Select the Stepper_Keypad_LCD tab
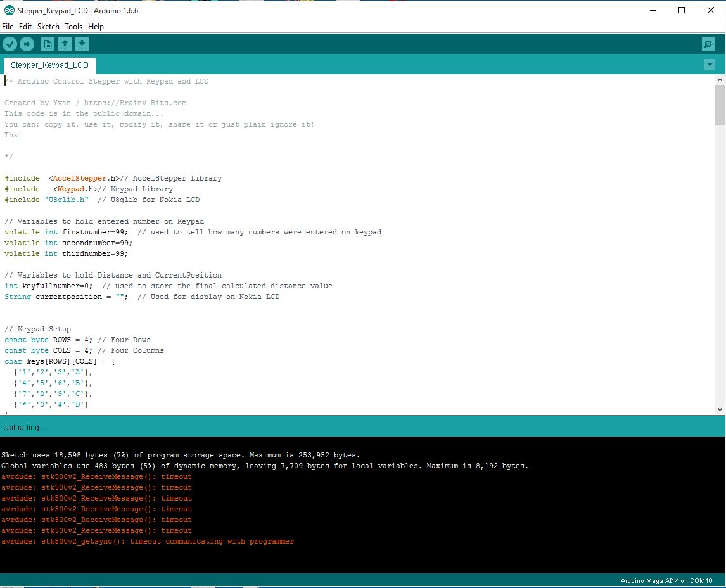The image size is (726, 588). (x=49, y=65)
